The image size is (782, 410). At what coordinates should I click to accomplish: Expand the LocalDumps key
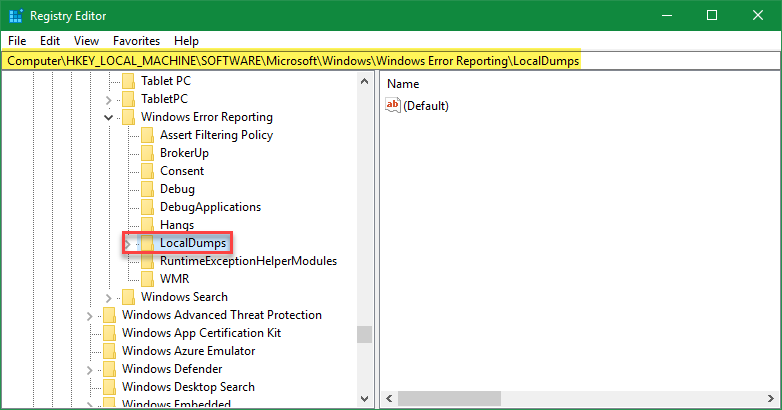(x=129, y=243)
